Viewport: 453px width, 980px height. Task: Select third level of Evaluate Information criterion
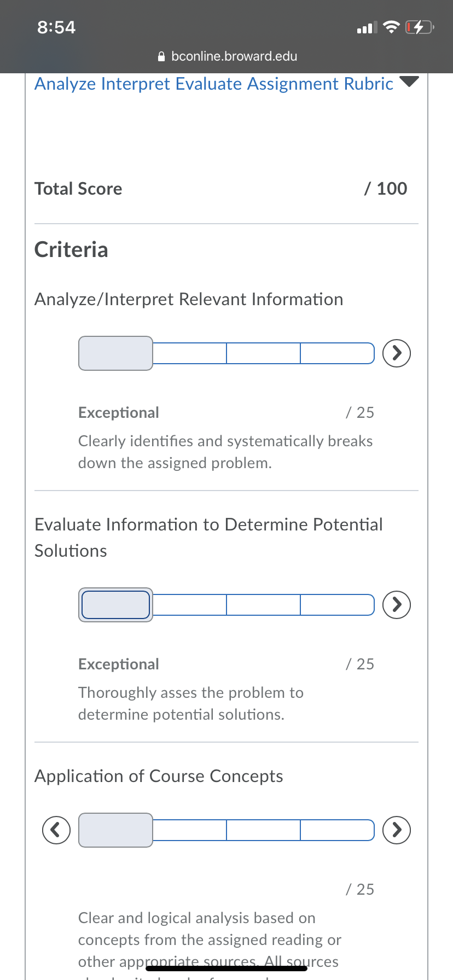pyautogui.click(x=264, y=605)
